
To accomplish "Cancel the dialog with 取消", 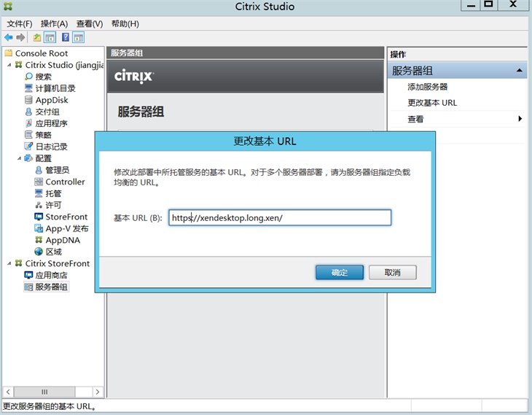I will 393,272.
